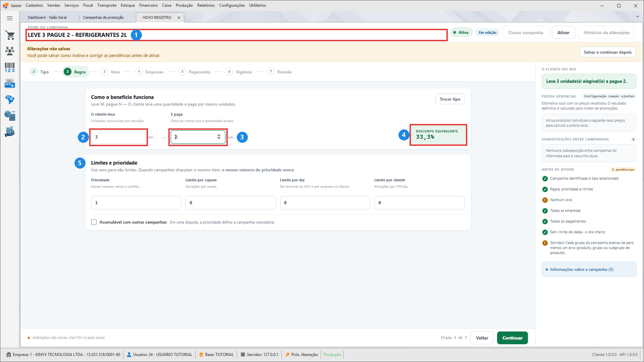Click the Voltar button

click(482, 338)
